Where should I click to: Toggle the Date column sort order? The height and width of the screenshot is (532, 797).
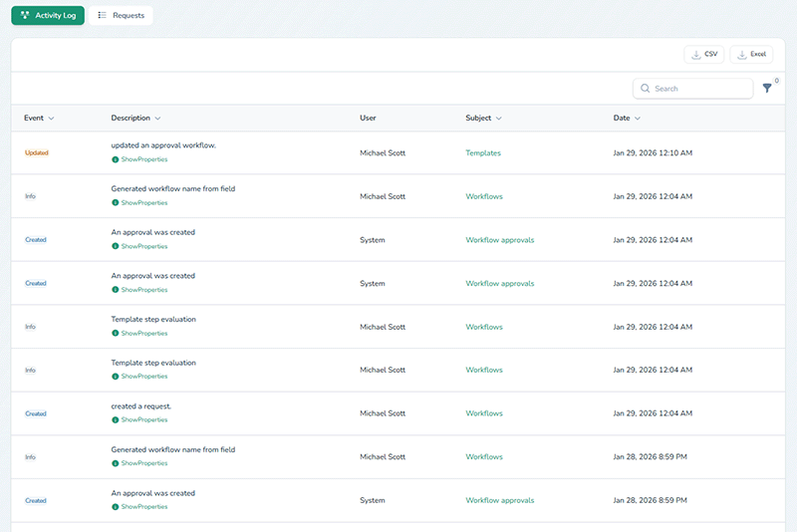(x=637, y=119)
